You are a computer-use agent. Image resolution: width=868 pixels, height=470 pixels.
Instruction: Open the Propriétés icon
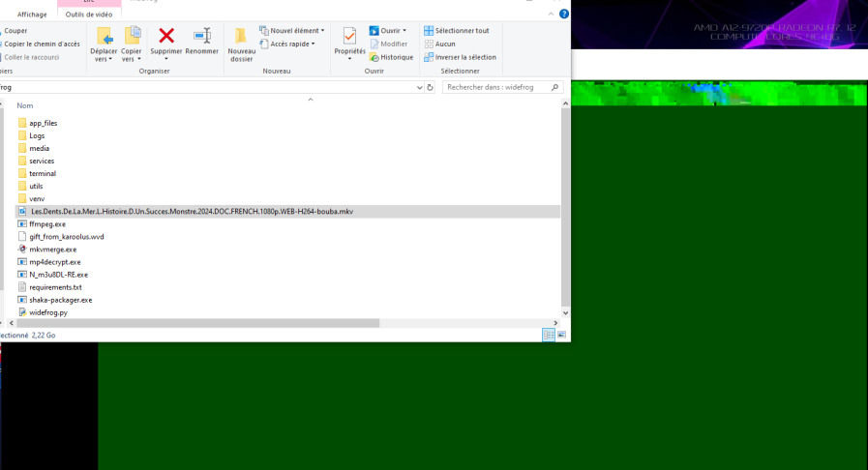click(349, 36)
